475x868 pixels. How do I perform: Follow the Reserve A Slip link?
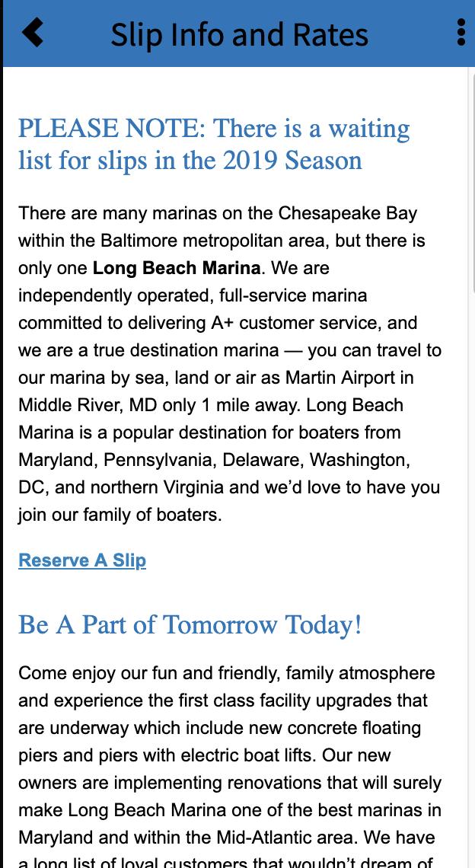pyautogui.click(x=82, y=560)
